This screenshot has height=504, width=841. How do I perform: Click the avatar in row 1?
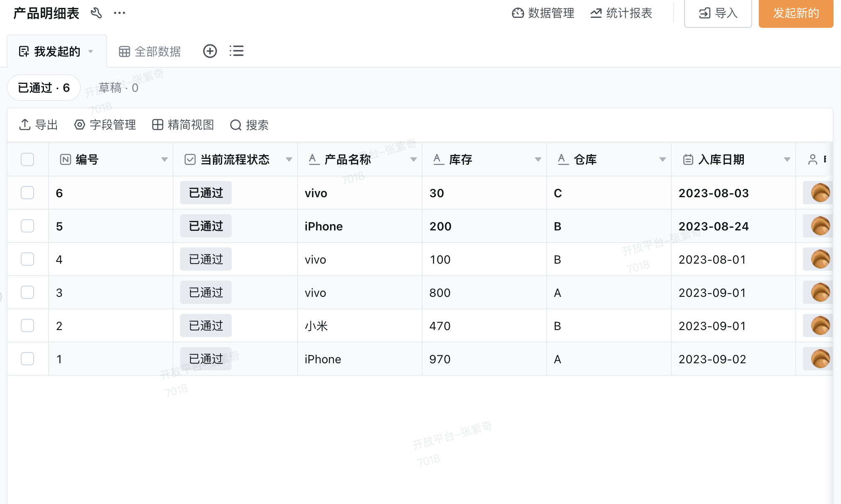[820, 359]
